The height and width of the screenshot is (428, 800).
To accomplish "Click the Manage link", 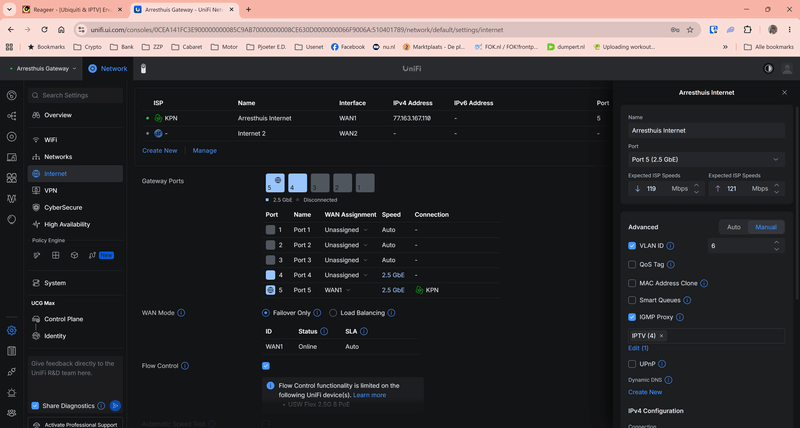I will click(x=205, y=150).
